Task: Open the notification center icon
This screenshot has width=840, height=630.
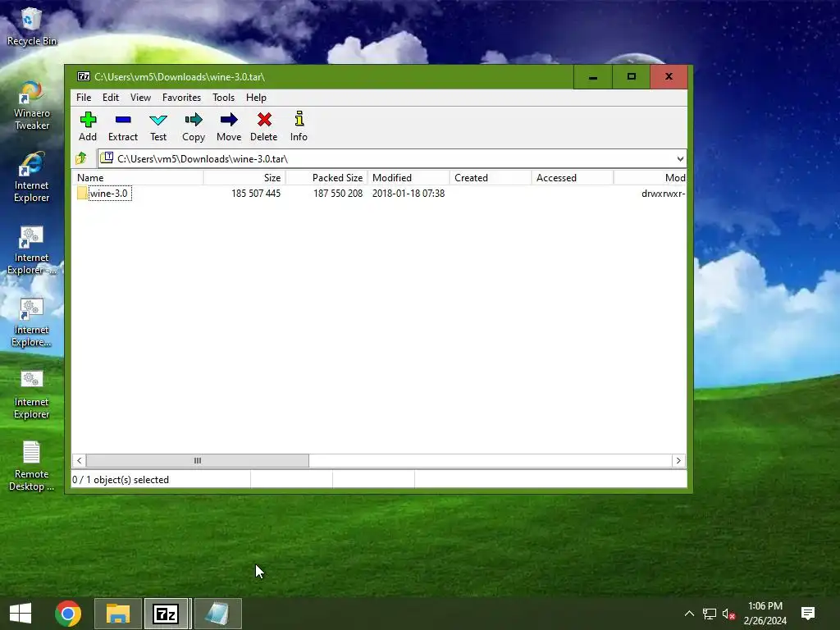Action: pyautogui.click(x=808, y=614)
